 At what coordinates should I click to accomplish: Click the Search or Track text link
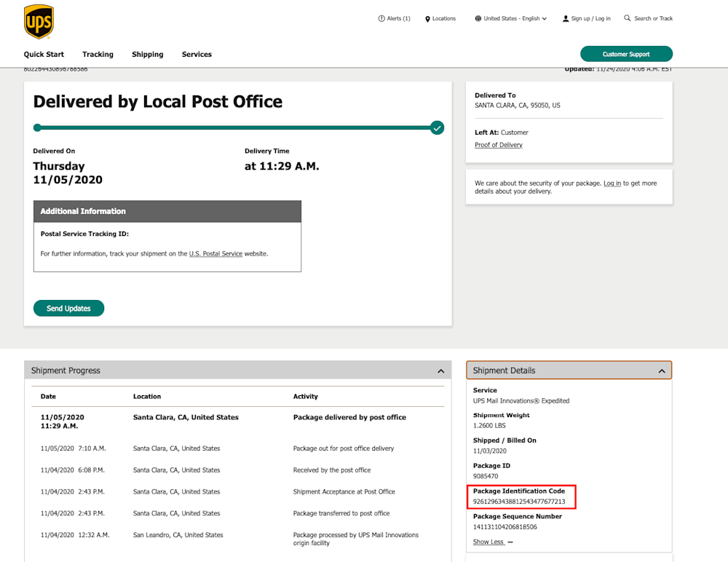pos(653,19)
